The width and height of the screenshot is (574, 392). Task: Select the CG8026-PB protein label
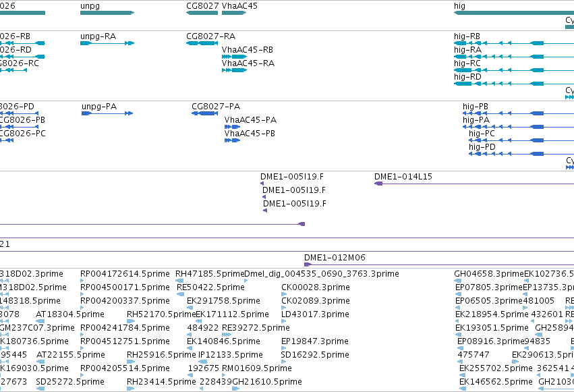[x=22, y=120]
